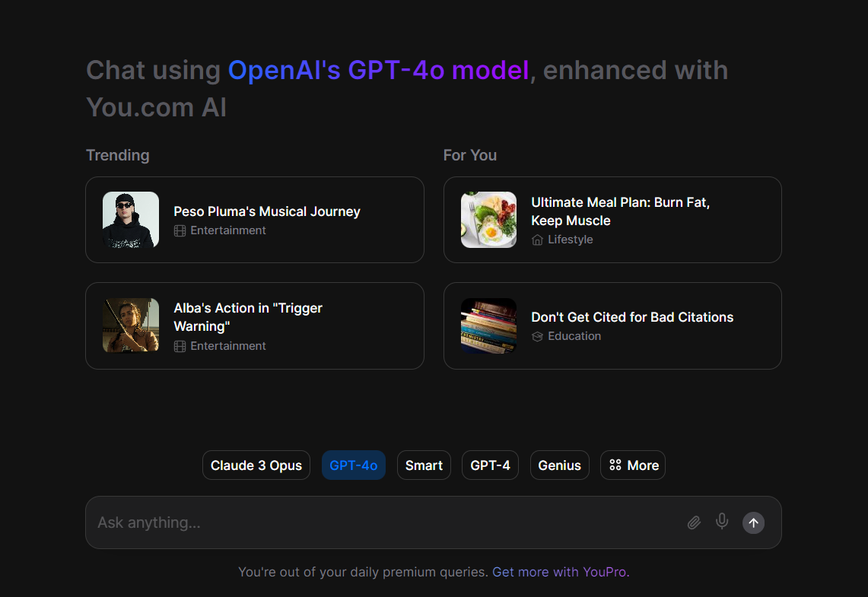The height and width of the screenshot is (597, 868).
Task: Select the GPT-4o mode
Action: pos(354,465)
